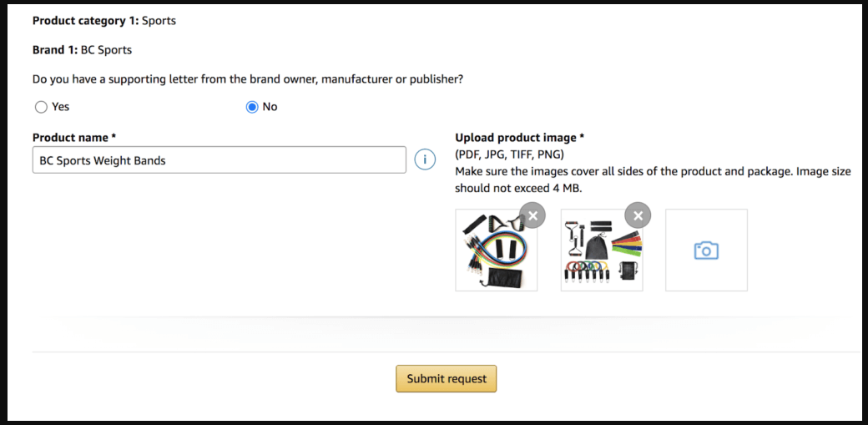Select the Yes radio button

40,107
